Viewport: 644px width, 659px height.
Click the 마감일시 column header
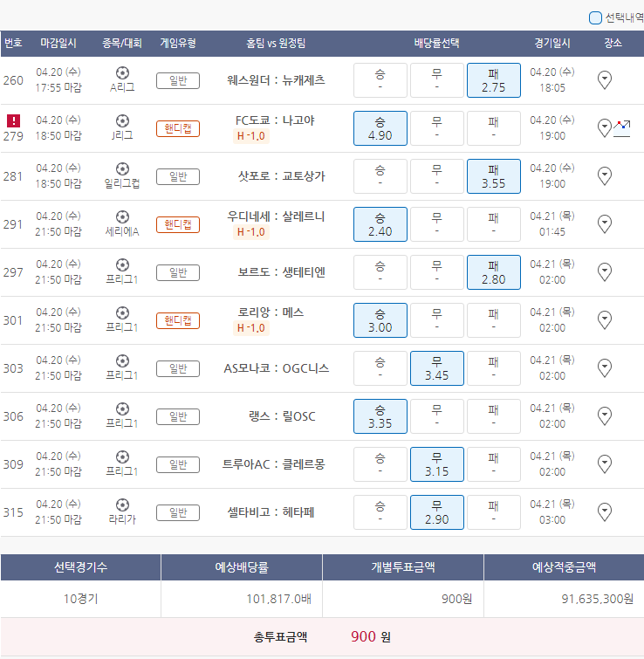click(x=58, y=43)
